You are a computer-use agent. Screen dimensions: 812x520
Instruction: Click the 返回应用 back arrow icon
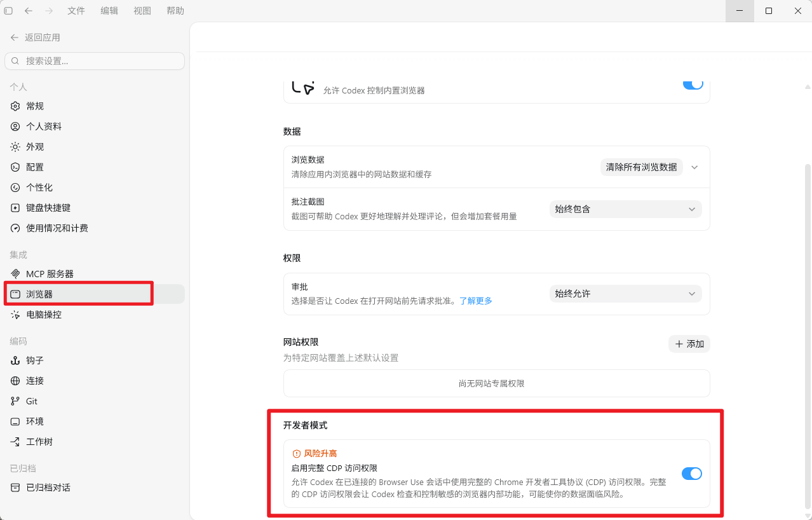[15, 38]
